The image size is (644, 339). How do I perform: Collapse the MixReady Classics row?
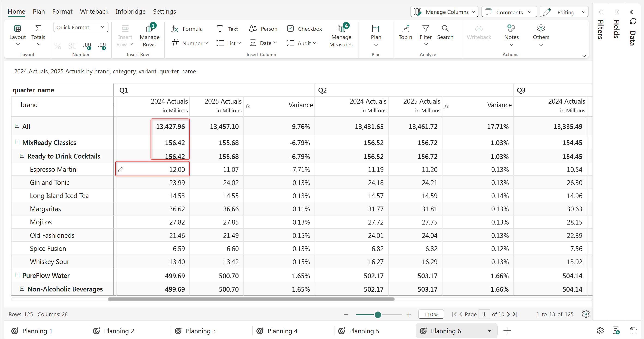click(x=17, y=142)
